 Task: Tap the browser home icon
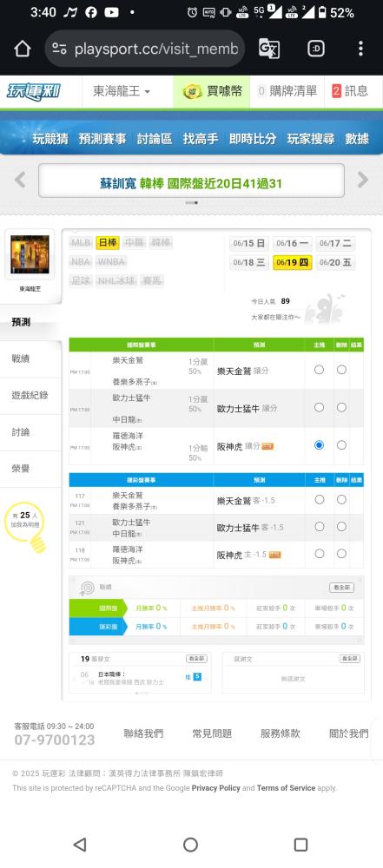[23, 49]
